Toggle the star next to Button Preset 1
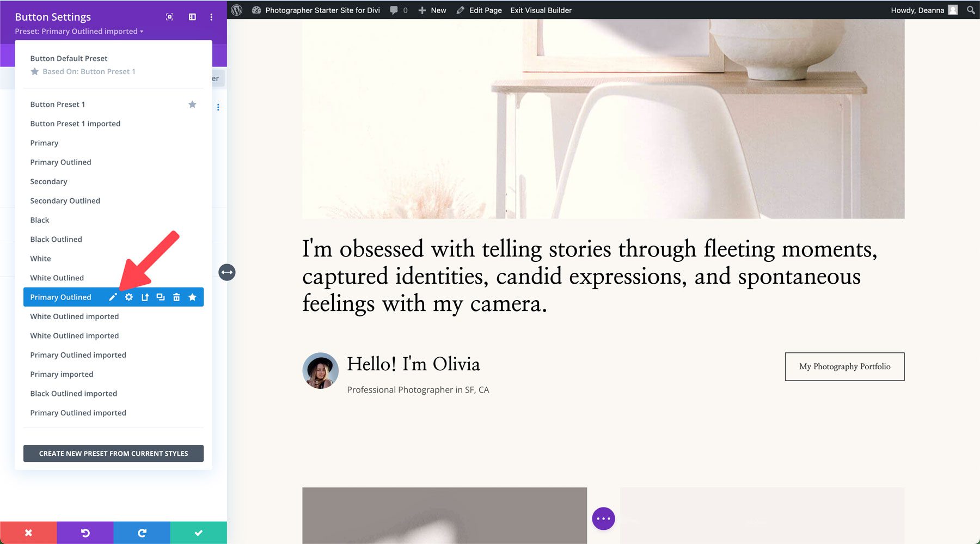 click(x=192, y=104)
